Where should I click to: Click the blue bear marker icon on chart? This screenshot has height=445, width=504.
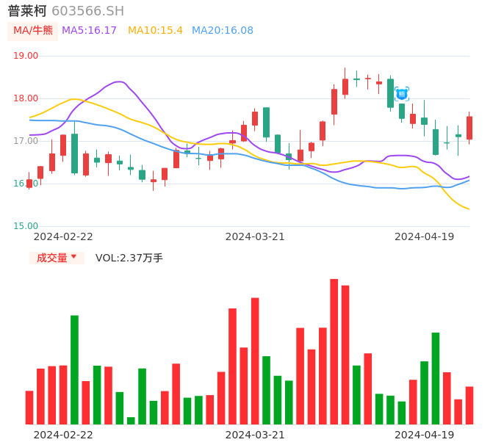click(401, 94)
